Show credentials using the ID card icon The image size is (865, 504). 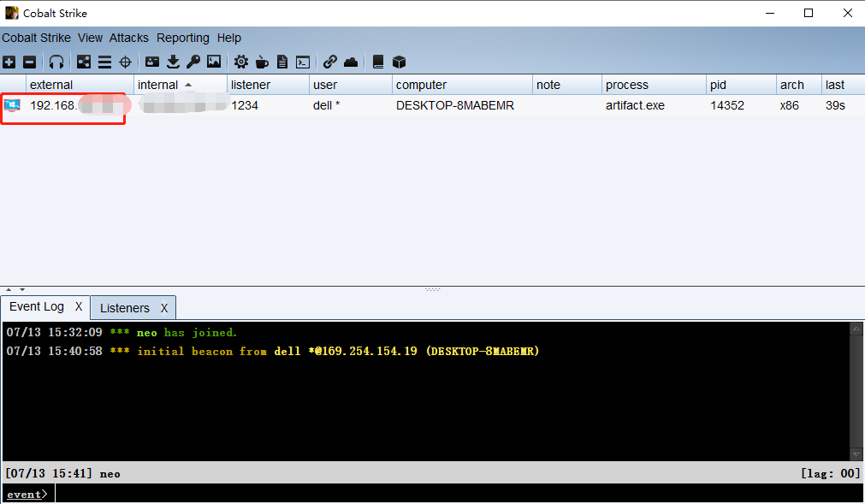tap(152, 62)
